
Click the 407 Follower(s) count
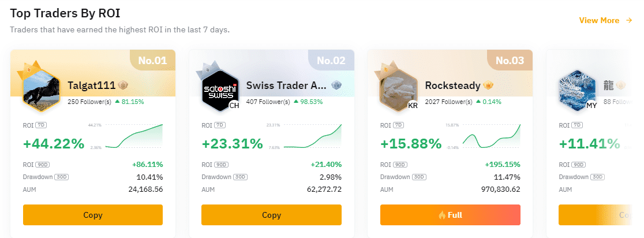(x=268, y=102)
